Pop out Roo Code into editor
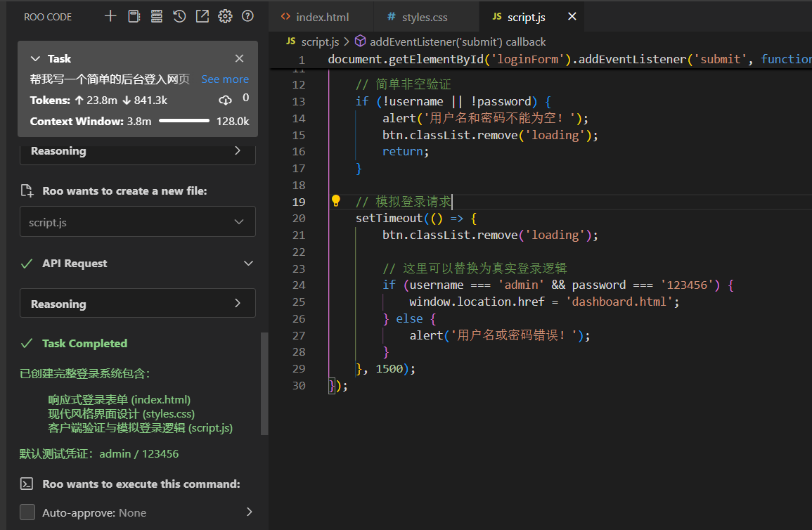The height and width of the screenshot is (530, 812). coord(202,16)
